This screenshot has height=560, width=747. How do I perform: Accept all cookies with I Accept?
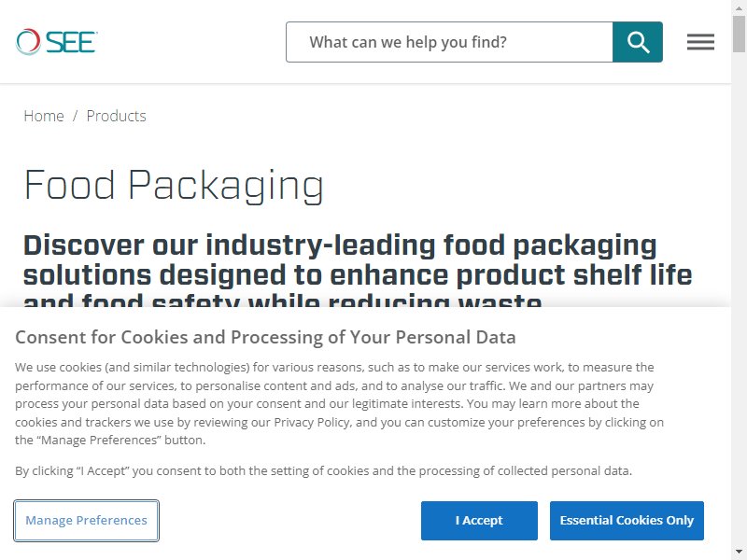[479, 521]
